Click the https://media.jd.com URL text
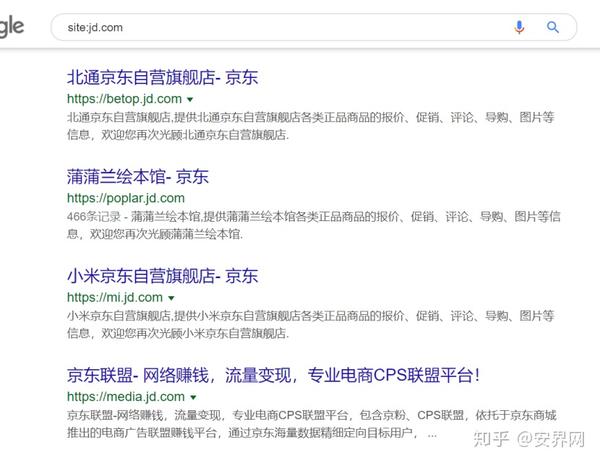 pyautogui.click(x=126, y=397)
